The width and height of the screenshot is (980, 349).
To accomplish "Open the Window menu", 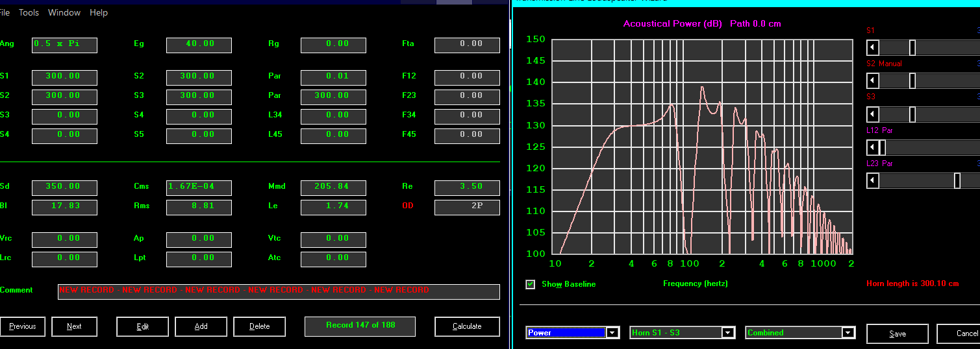I will tap(64, 12).
